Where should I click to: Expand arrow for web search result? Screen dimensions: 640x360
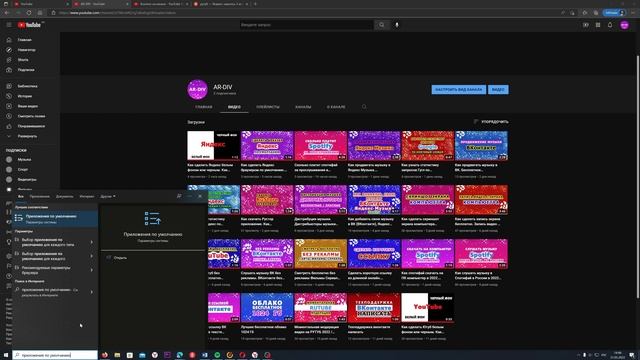pos(91,292)
